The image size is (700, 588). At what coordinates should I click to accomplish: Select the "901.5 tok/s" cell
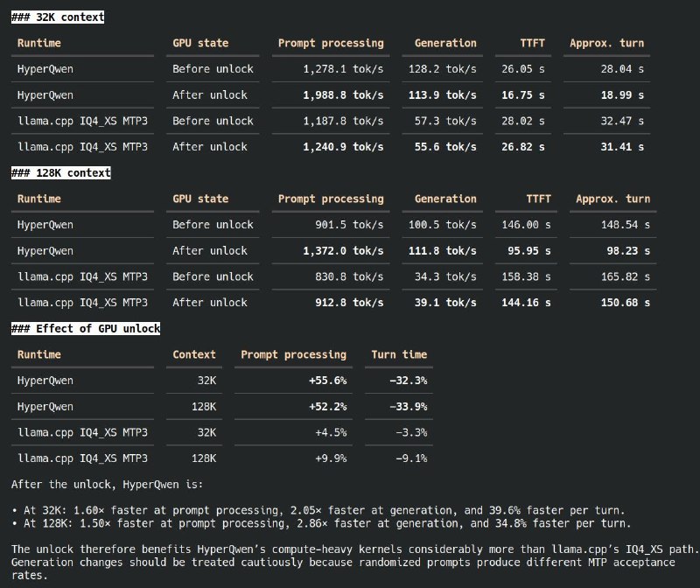pos(349,225)
